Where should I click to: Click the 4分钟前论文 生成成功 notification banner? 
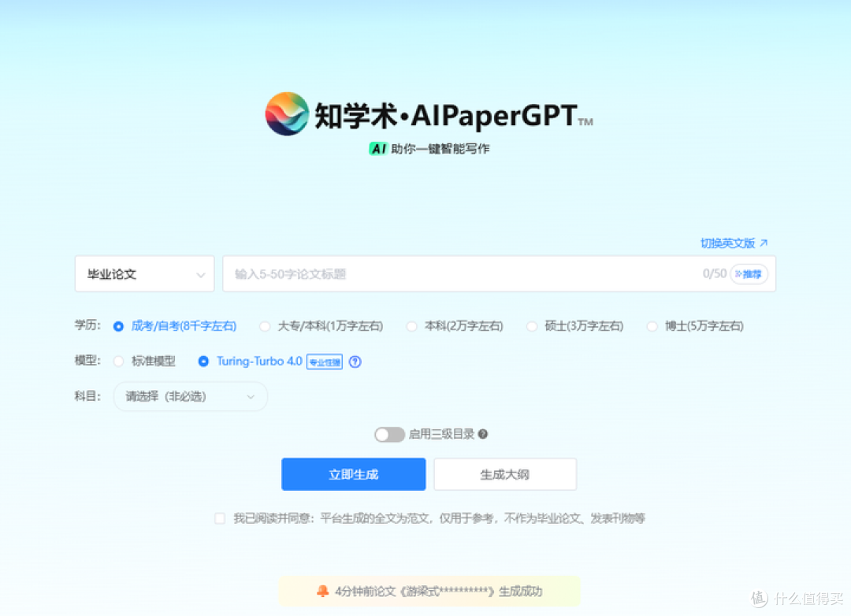point(429,591)
